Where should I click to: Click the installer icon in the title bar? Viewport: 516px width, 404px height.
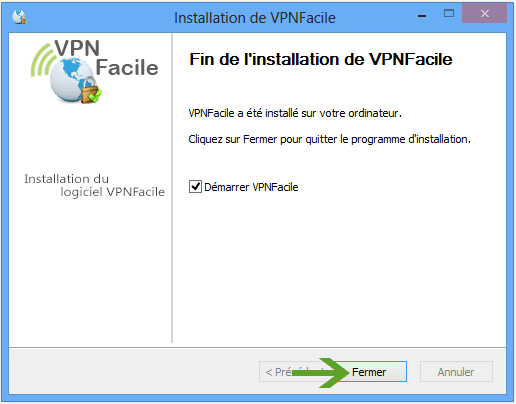click(19, 17)
